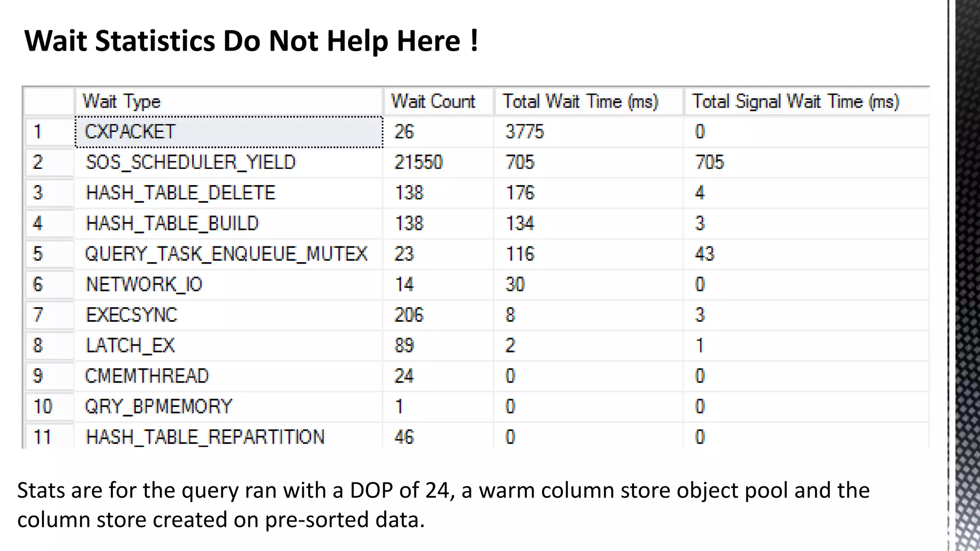The width and height of the screenshot is (980, 551).
Task: Click EXECSYNC wait count 206
Action: coord(409,315)
